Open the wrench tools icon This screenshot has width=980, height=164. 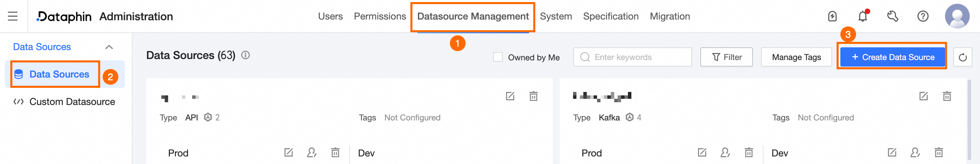[x=892, y=16]
